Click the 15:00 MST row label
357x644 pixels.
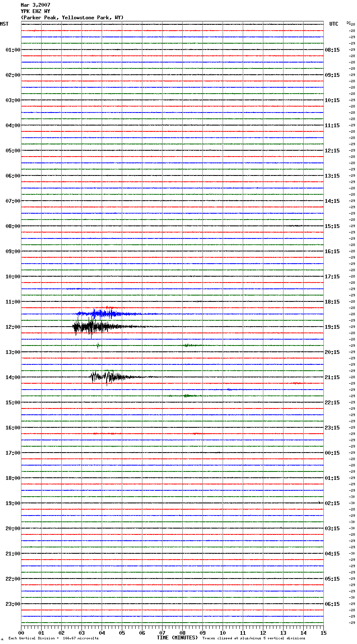coord(13,403)
